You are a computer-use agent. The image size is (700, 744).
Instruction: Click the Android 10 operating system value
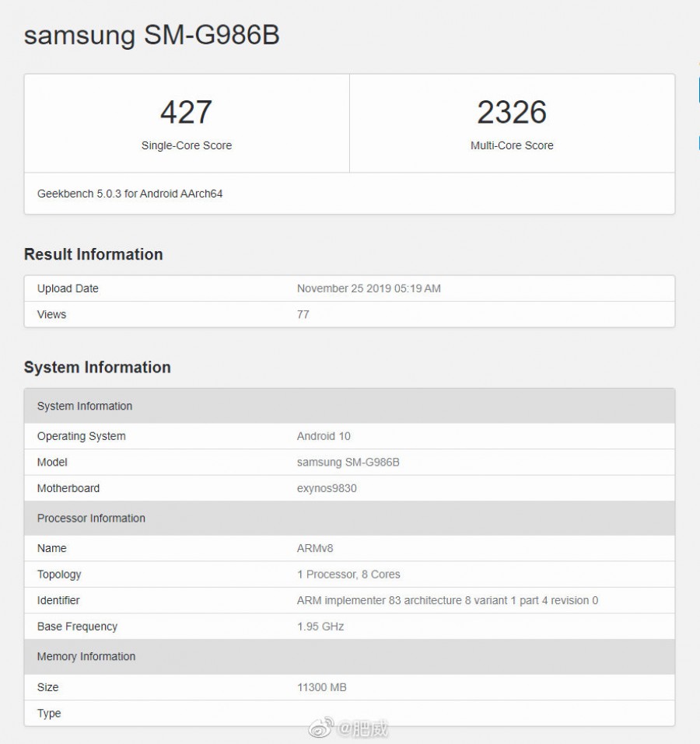pos(324,436)
